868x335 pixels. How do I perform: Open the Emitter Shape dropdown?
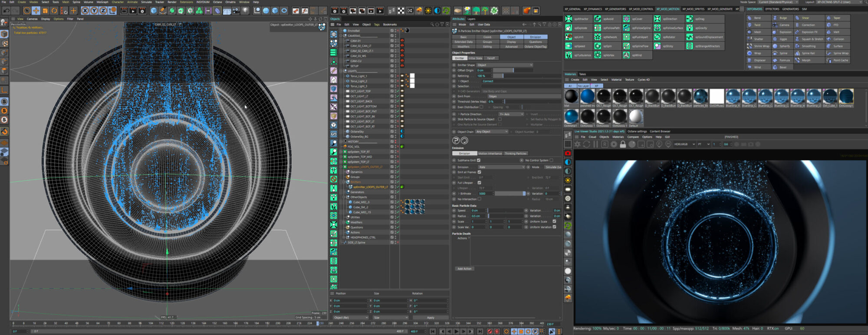click(505, 65)
